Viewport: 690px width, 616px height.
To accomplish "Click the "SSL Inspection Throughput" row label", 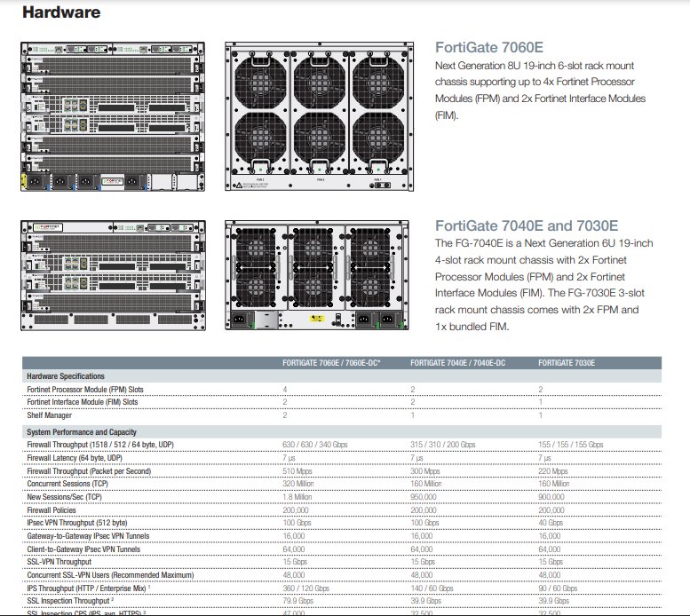I will tap(70, 601).
